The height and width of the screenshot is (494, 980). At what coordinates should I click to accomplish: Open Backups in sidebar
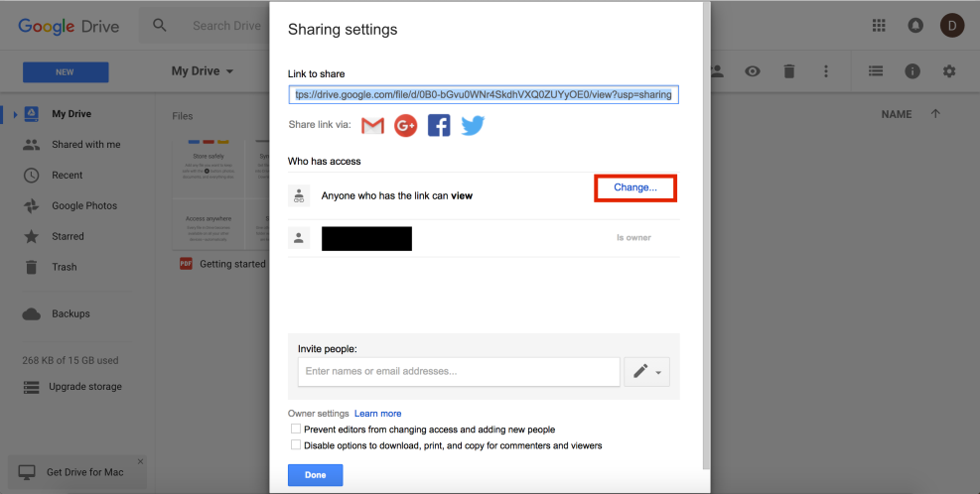70,313
